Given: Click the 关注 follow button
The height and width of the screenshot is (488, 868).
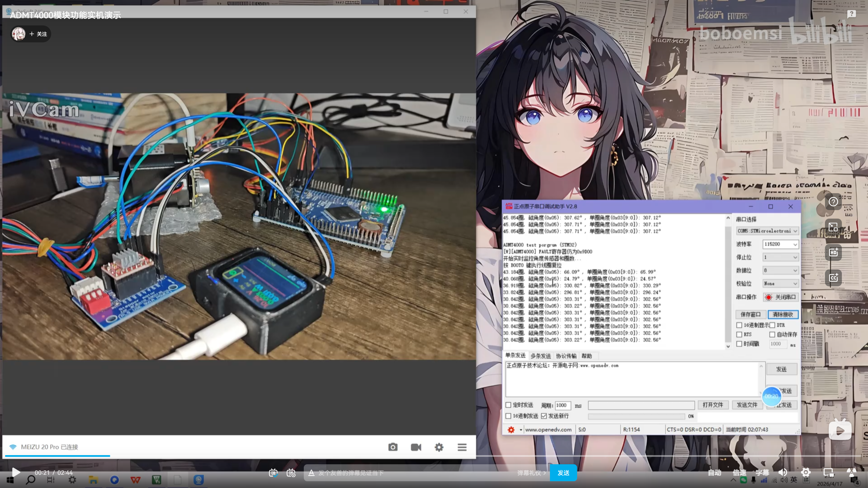Looking at the screenshot, I should coord(38,34).
